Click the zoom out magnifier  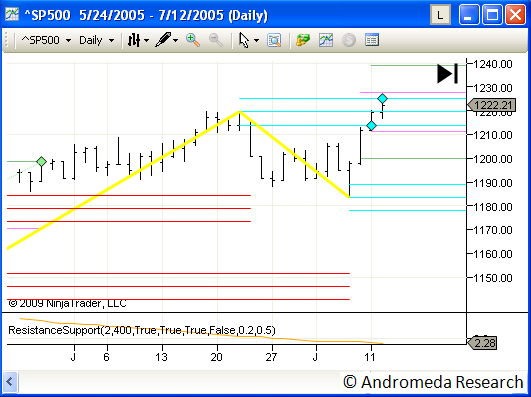216,40
